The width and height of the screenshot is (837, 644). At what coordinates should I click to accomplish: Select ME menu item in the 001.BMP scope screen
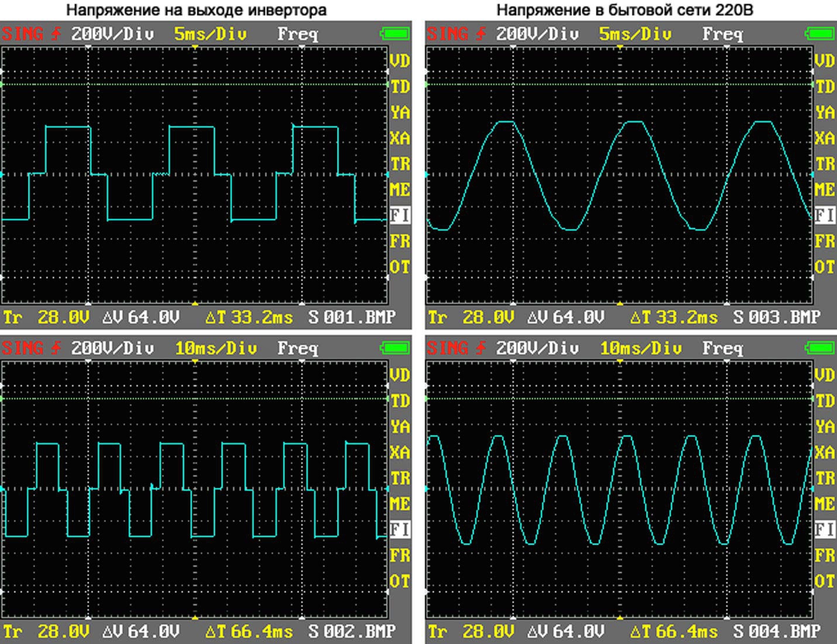pyautogui.click(x=400, y=190)
